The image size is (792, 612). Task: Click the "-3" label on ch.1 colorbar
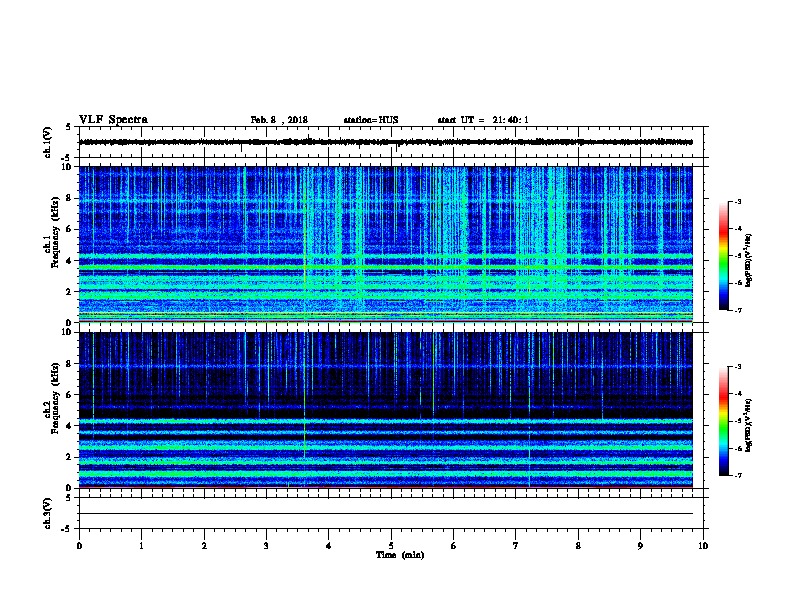coord(737,201)
